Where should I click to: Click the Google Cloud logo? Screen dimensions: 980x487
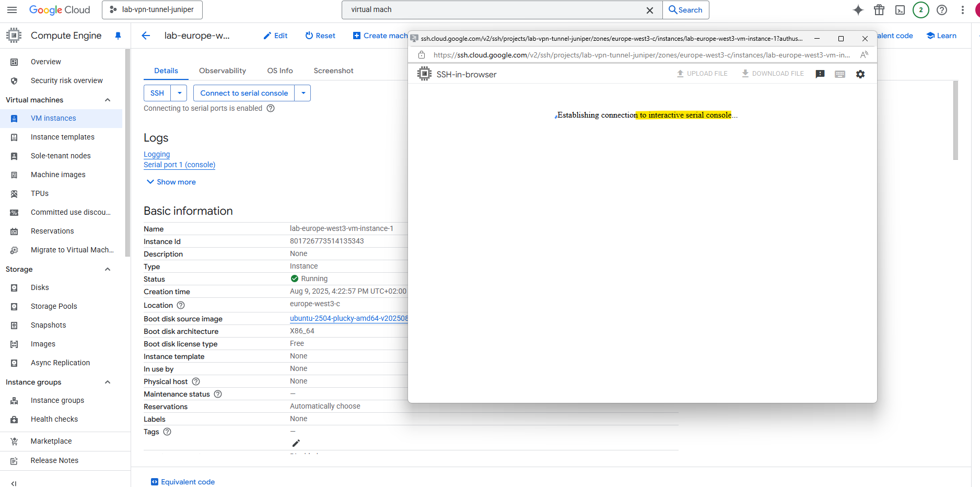(x=60, y=10)
